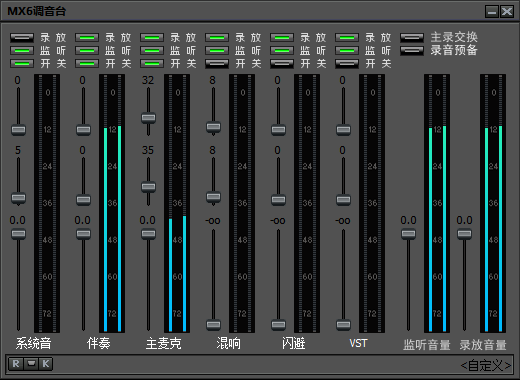Toggle 录放 switch on 主麦克 channel
This screenshot has width=520, height=380.
[152, 38]
